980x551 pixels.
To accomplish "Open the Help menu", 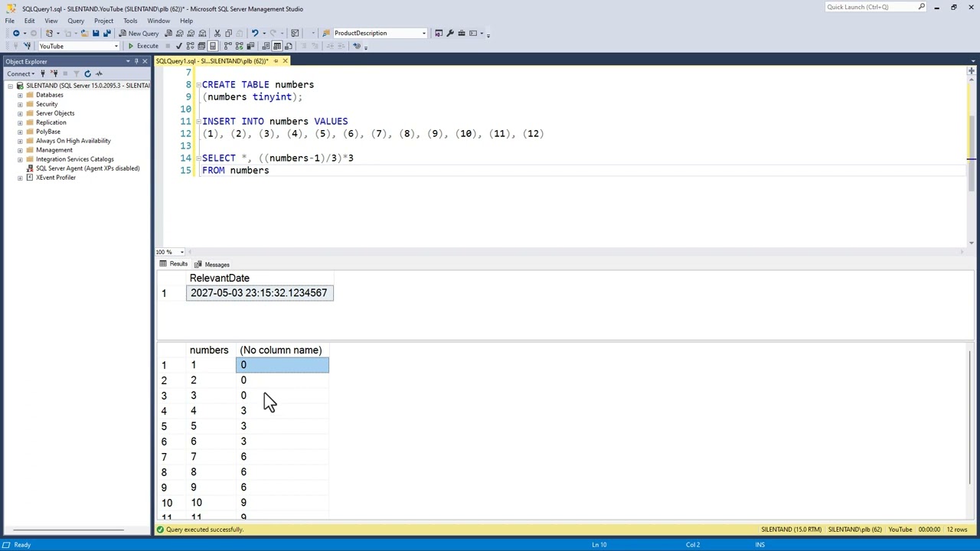I will click(x=186, y=21).
